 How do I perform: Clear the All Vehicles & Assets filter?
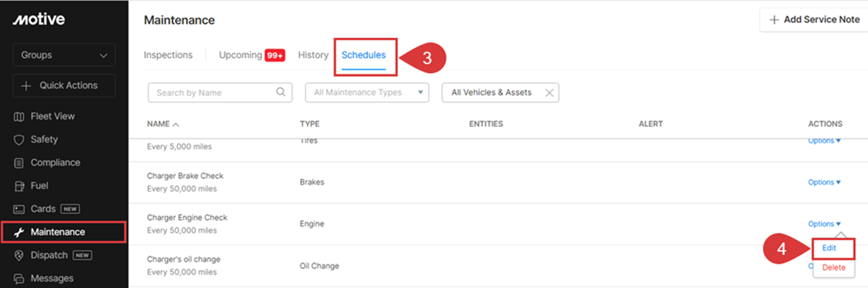coord(549,93)
